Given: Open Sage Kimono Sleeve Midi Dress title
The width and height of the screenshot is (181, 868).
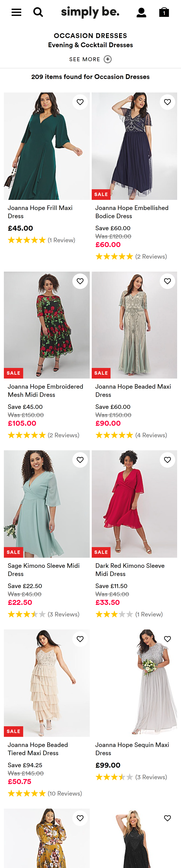Looking at the screenshot, I should pos(44,569).
